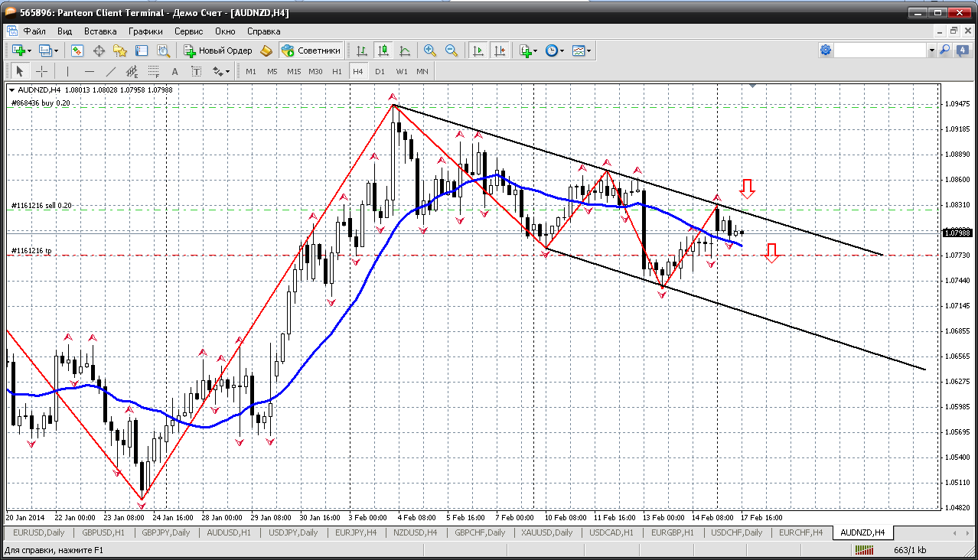Click the app icon left of Файл

tap(11, 31)
